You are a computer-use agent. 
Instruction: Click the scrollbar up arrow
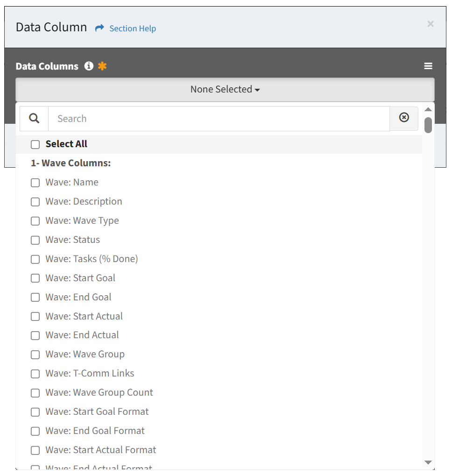click(x=428, y=110)
